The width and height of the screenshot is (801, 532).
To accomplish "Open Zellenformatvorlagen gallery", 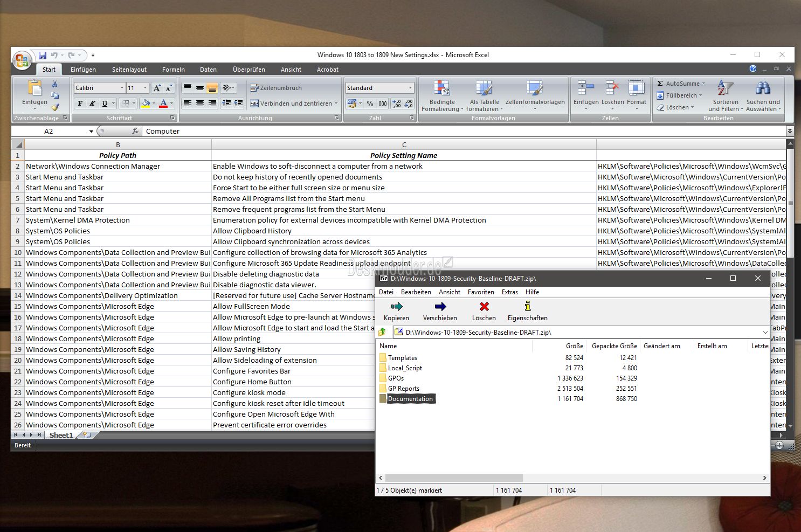I will tap(535, 96).
